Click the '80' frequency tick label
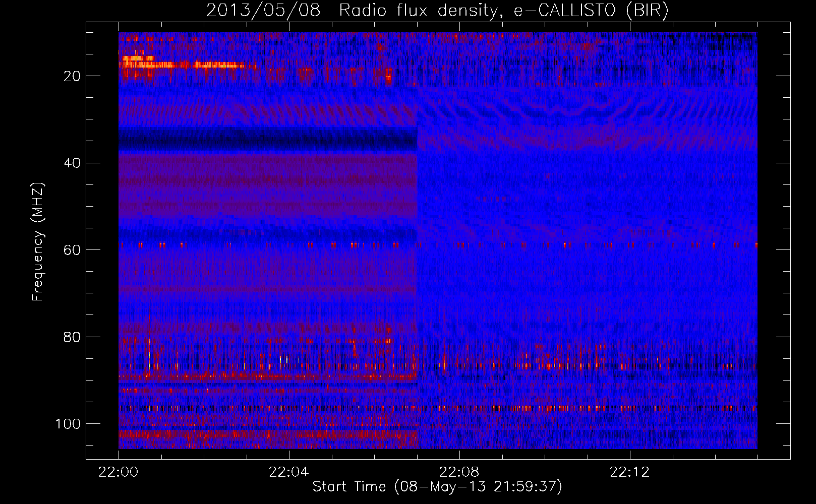The width and height of the screenshot is (816, 504). 73,337
